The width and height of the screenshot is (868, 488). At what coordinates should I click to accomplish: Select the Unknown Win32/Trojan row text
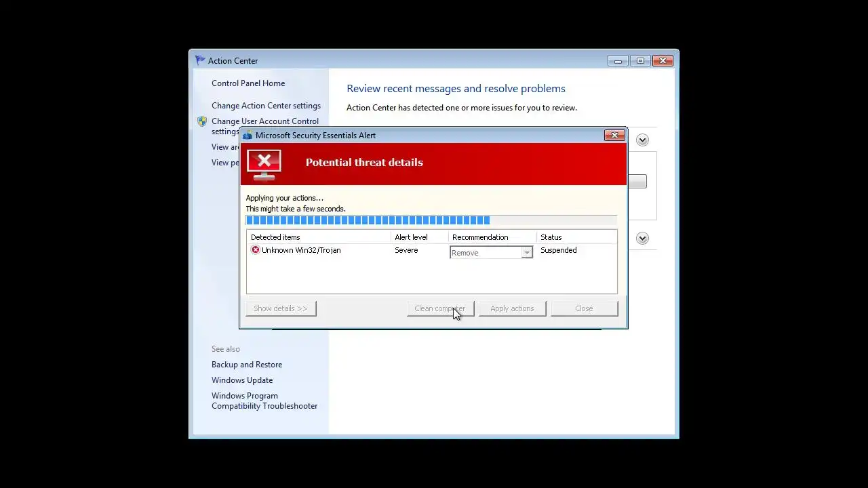(301, 250)
